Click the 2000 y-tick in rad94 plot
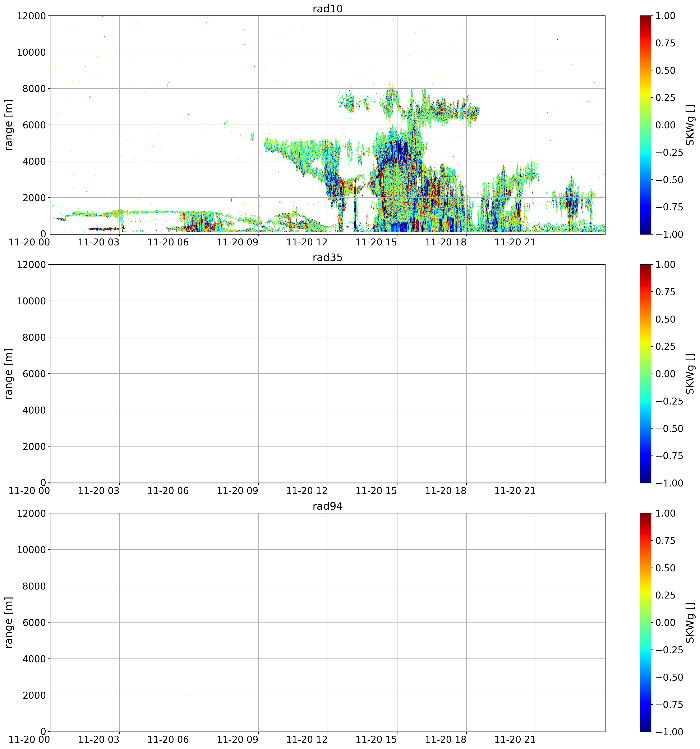The height and width of the screenshot is (749, 700). coord(34,695)
